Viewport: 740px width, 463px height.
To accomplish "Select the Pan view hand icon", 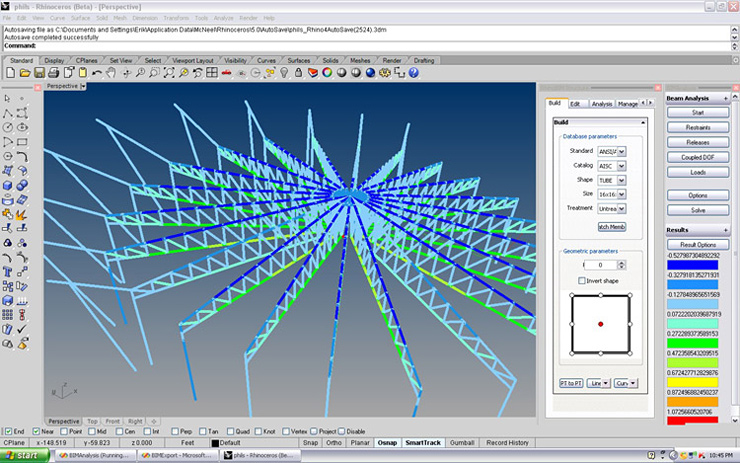I will pyautogui.click(x=112, y=73).
